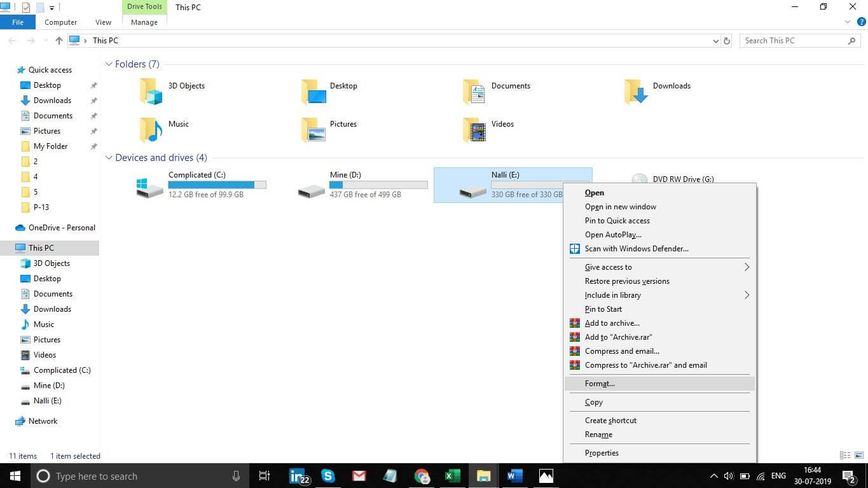Open My Folder in Quick access

(x=50, y=146)
